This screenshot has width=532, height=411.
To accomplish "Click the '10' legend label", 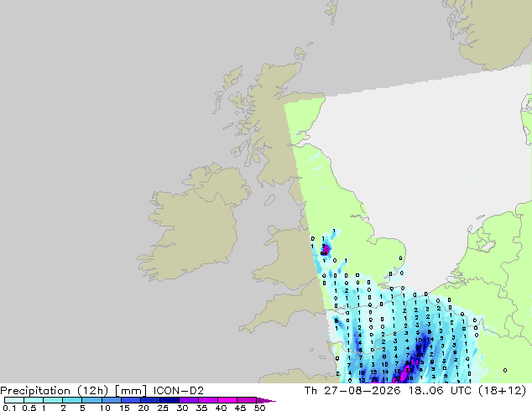I will 105,408.
